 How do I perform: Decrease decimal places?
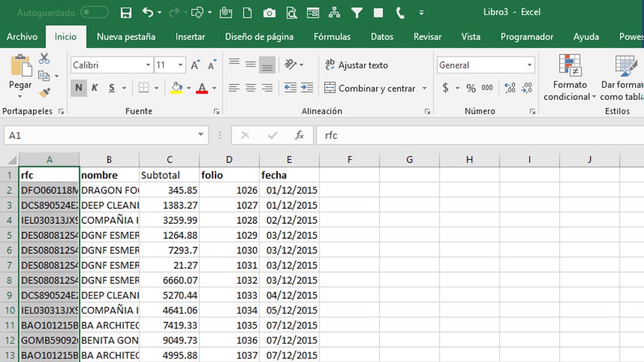pyautogui.click(x=527, y=88)
